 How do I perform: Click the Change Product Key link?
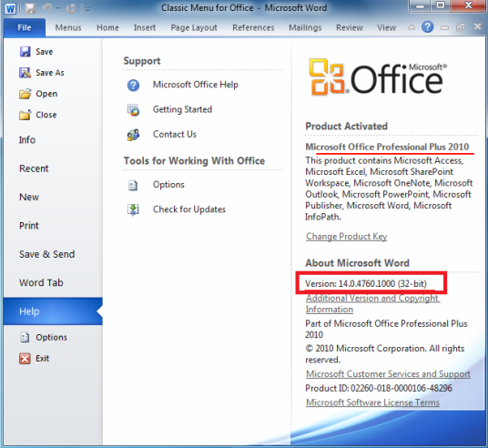pyautogui.click(x=346, y=237)
